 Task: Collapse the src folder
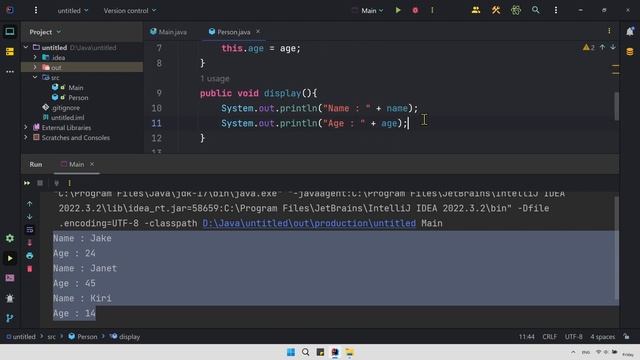coord(35,77)
